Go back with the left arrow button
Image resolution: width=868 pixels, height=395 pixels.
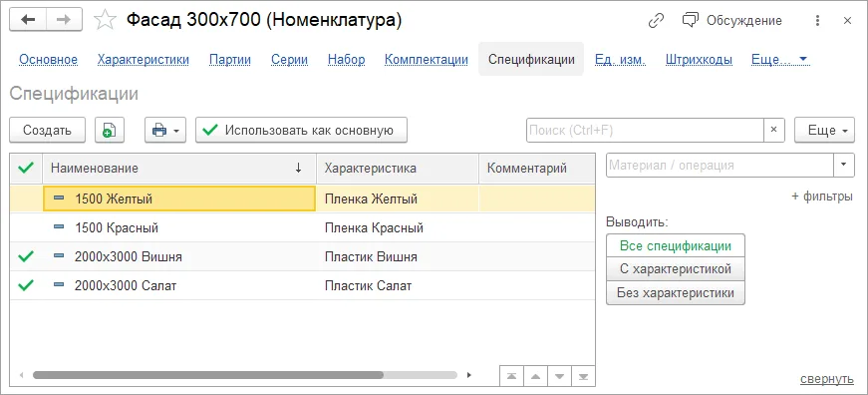[28, 21]
